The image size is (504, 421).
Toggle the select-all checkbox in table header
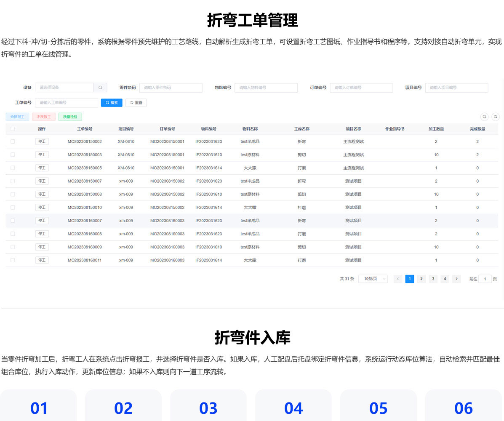[x=13, y=129]
